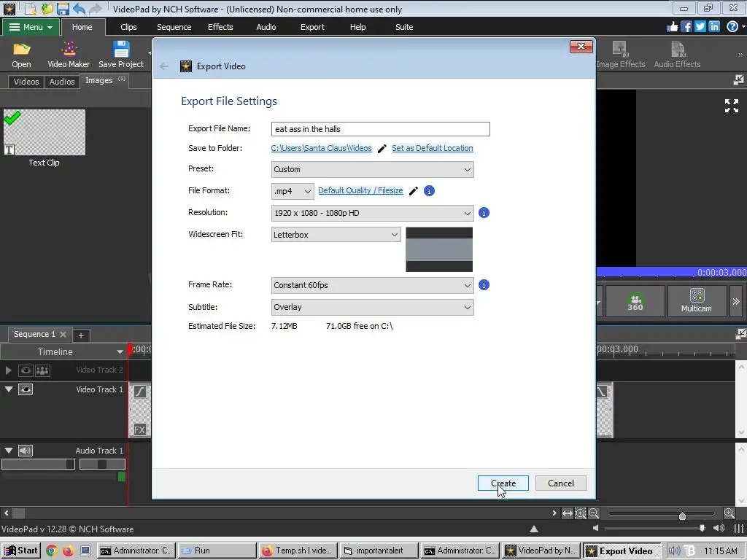Click the Default Quality / Filesize link
Viewport: 747px width, 560px height.
coord(360,190)
